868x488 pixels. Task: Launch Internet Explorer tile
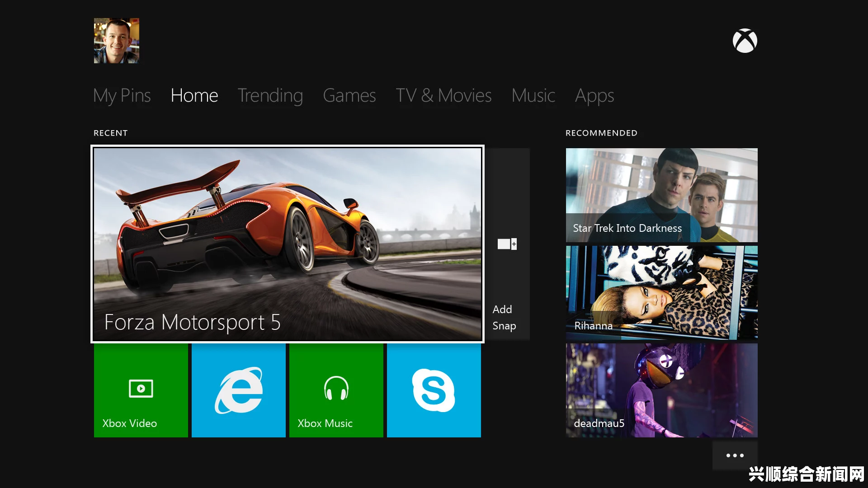[x=239, y=390]
